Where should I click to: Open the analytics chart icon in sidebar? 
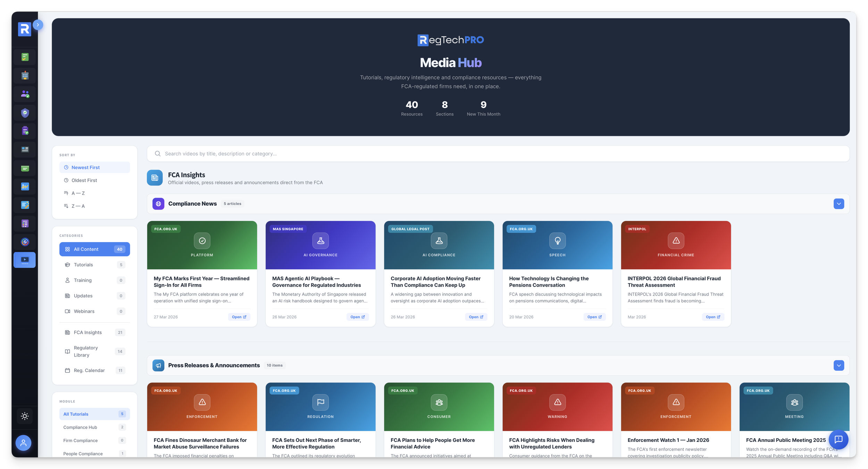(24, 187)
